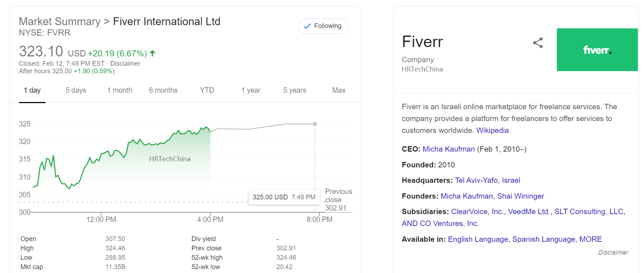Image resolution: width=644 pixels, height=273 pixels.
Task: Select the 5 days tab
Action: (76, 90)
